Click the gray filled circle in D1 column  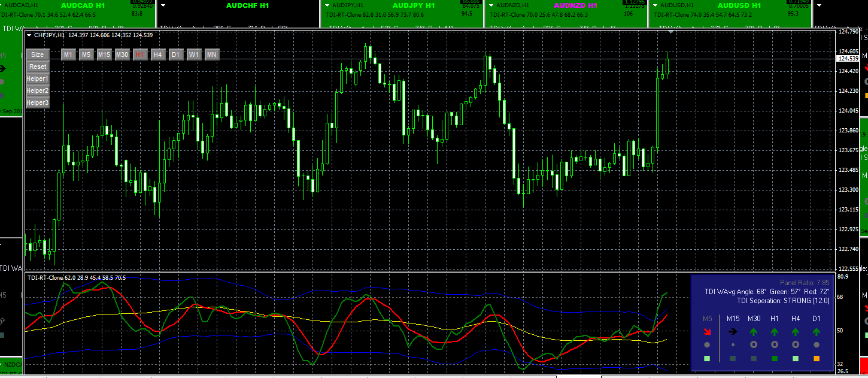817,345
